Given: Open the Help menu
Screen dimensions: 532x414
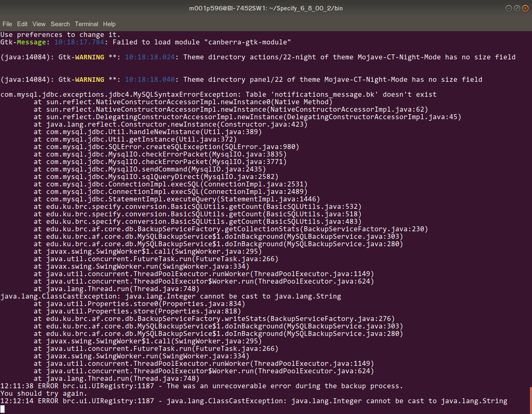Looking at the screenshot, I should (109, 24).
